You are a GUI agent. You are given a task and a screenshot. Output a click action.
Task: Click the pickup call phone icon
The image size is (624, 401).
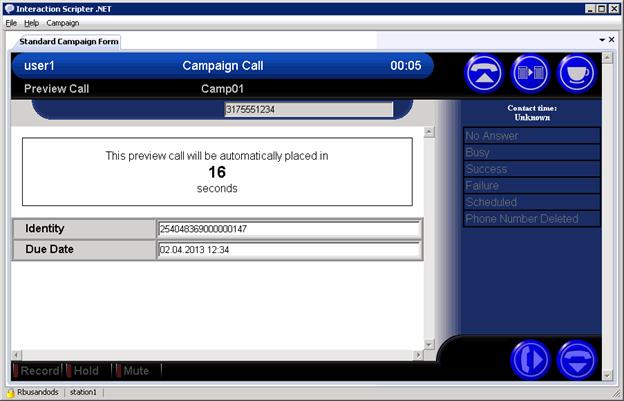(x=484, y=73)
